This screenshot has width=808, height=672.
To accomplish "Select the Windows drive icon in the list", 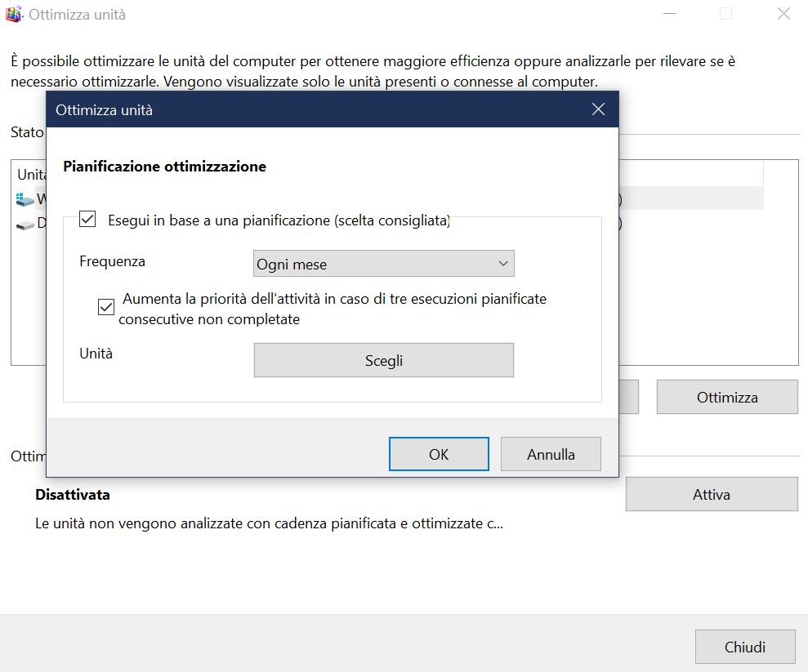I will point(25,199).
